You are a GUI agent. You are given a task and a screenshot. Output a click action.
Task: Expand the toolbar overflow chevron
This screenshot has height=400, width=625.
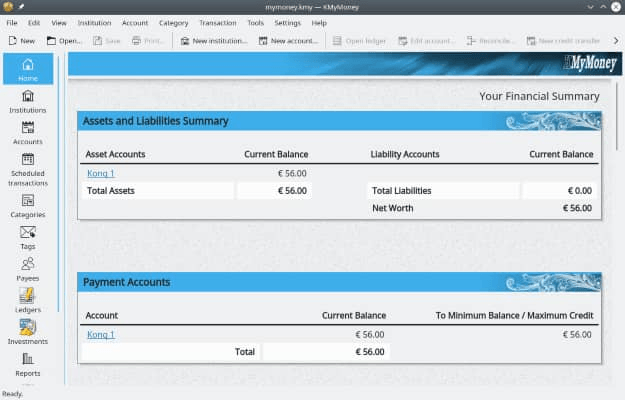tap(616, 41)
